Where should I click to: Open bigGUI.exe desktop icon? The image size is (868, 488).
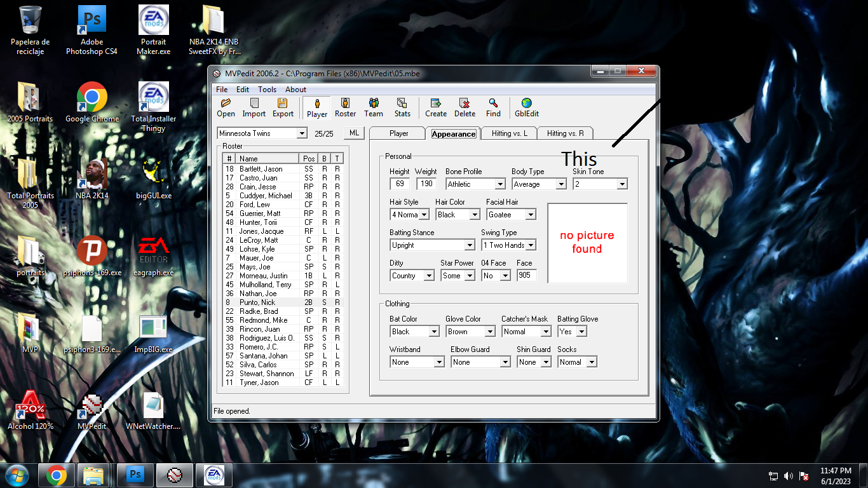point(153,179)
